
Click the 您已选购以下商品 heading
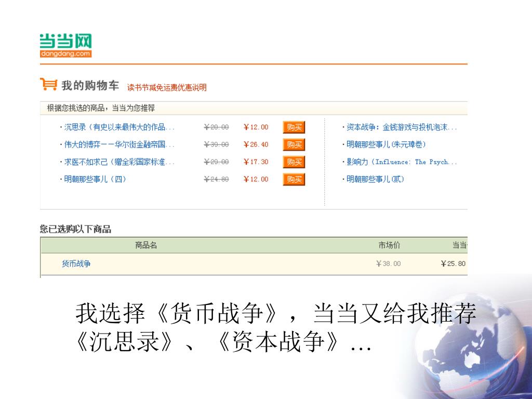75,229
